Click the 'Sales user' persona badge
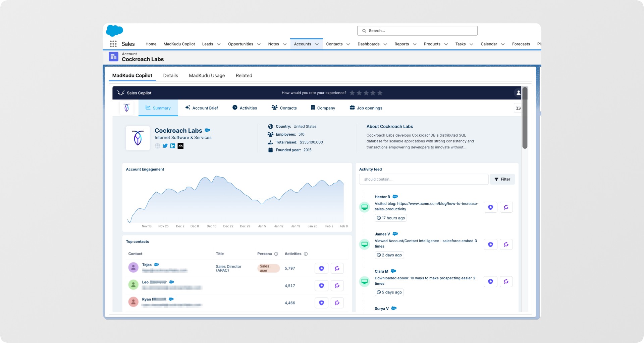The image size is (644, 343). (268, 268)
